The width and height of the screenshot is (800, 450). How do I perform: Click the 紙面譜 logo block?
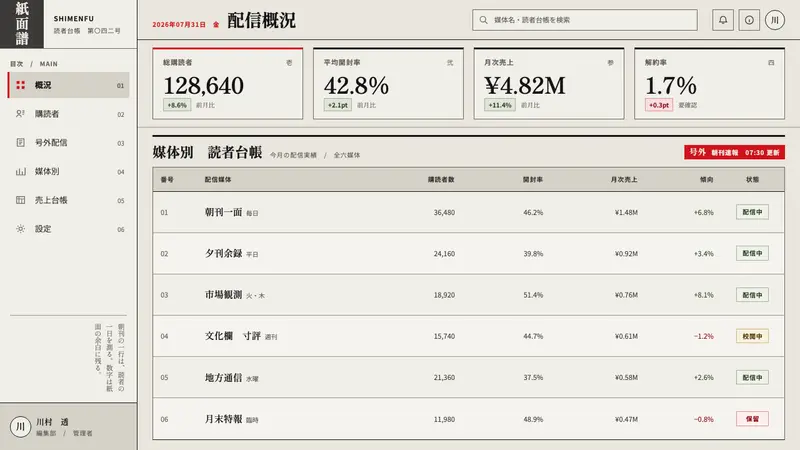click(21, 23)
